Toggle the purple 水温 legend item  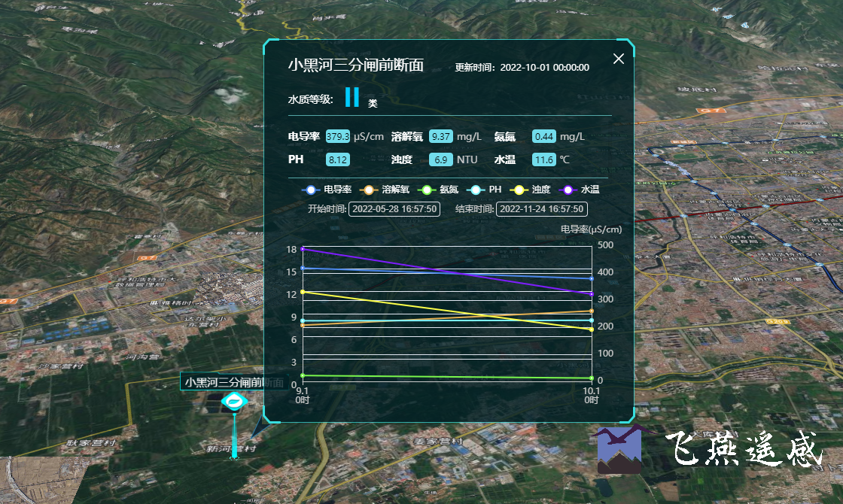[580, 190]
